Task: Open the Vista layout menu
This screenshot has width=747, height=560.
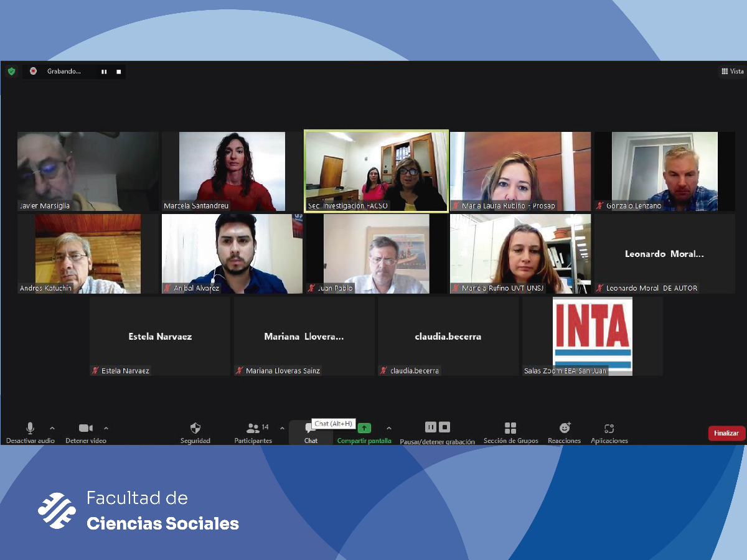Action: click(732, 72)
